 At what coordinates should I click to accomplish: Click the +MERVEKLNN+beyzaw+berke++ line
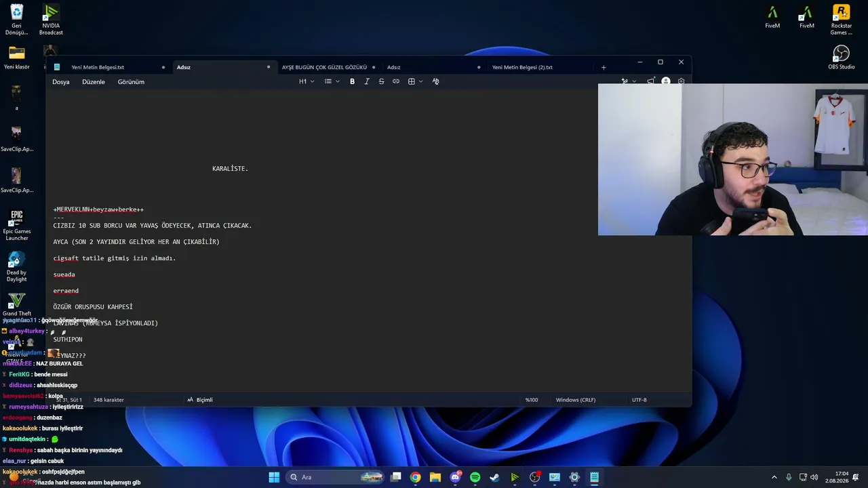click(98, 209)
